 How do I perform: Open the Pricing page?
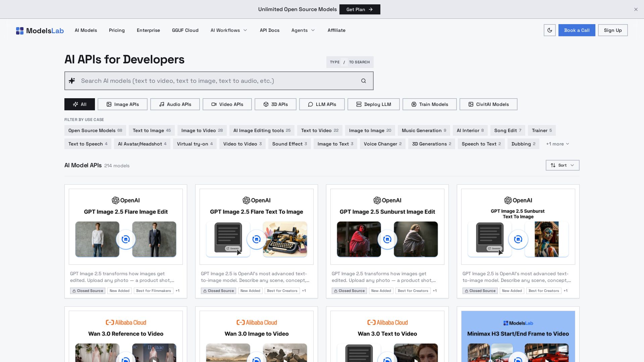tap(117, 30)
